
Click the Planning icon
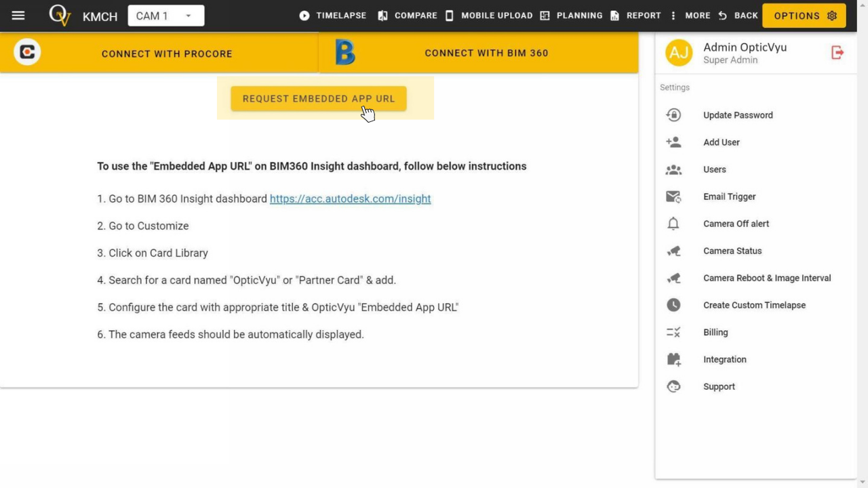pyautogui.click(x=545, y=16)
